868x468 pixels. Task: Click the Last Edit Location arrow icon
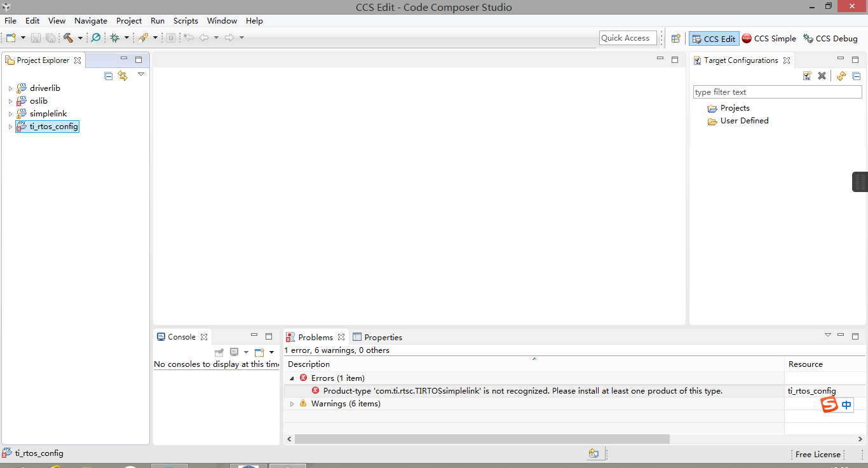click(189, 38)
